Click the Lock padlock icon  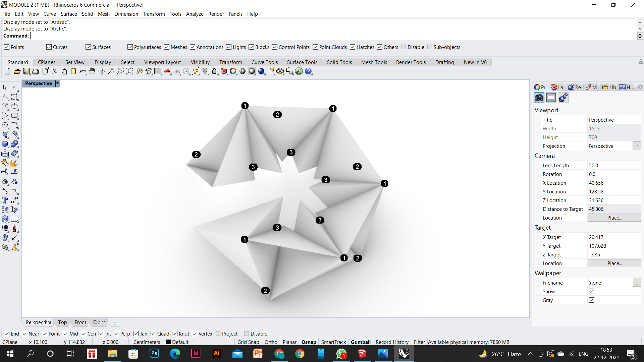(214, 71)
